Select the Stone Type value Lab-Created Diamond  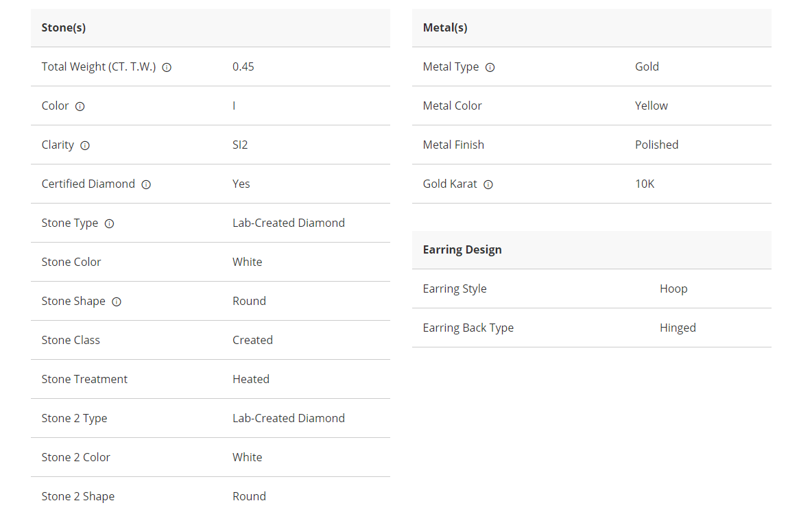click(x=289, y=223)
